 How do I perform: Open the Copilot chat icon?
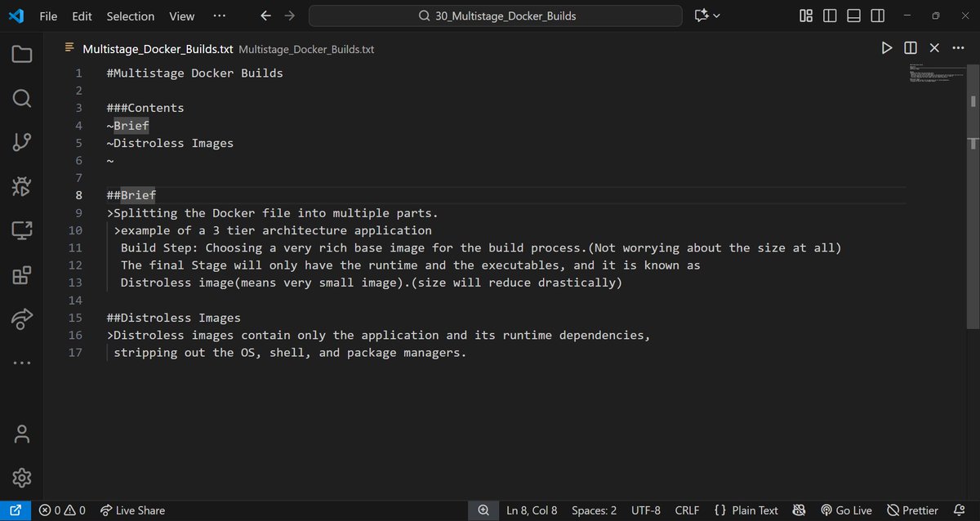[702, 16]
